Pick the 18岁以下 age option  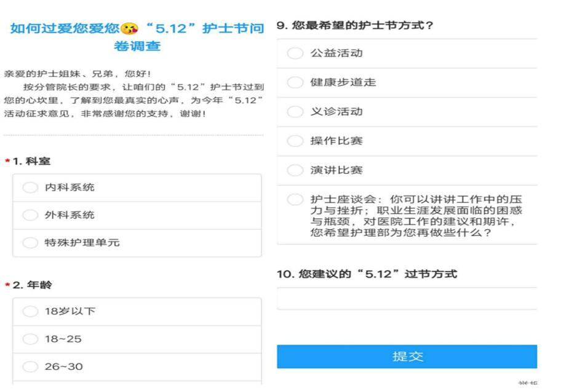click(30, 312)
